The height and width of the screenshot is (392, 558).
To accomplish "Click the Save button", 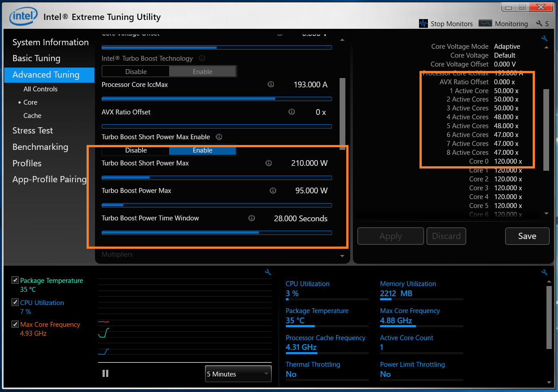I will (x=527, y=236).
